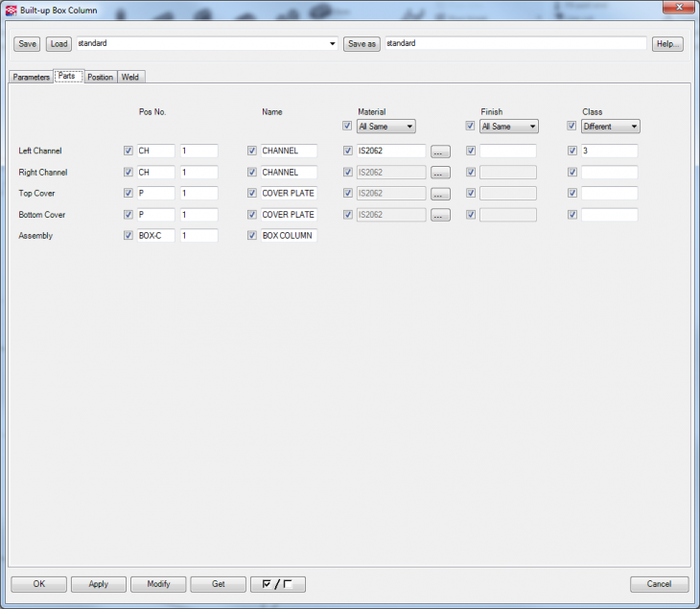Expand the Class Different dropdown
Screen dimensions: 700x609
click(x=610, y=127)
